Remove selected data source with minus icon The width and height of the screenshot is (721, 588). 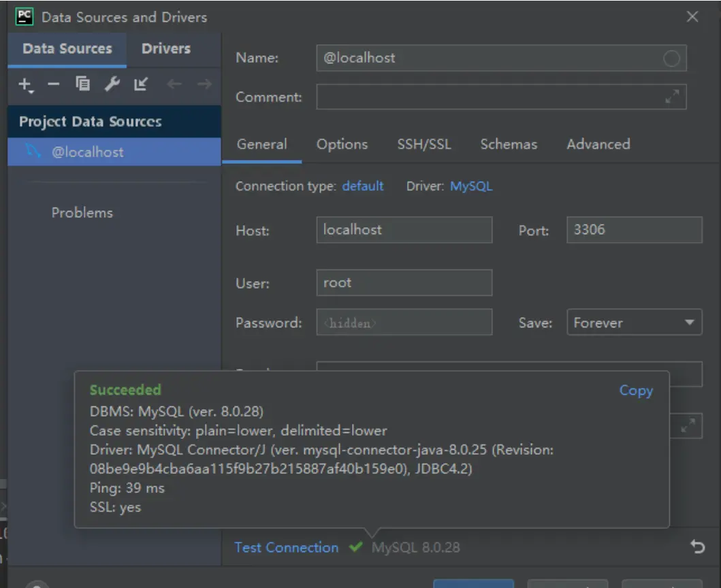(x=54, y=84)
